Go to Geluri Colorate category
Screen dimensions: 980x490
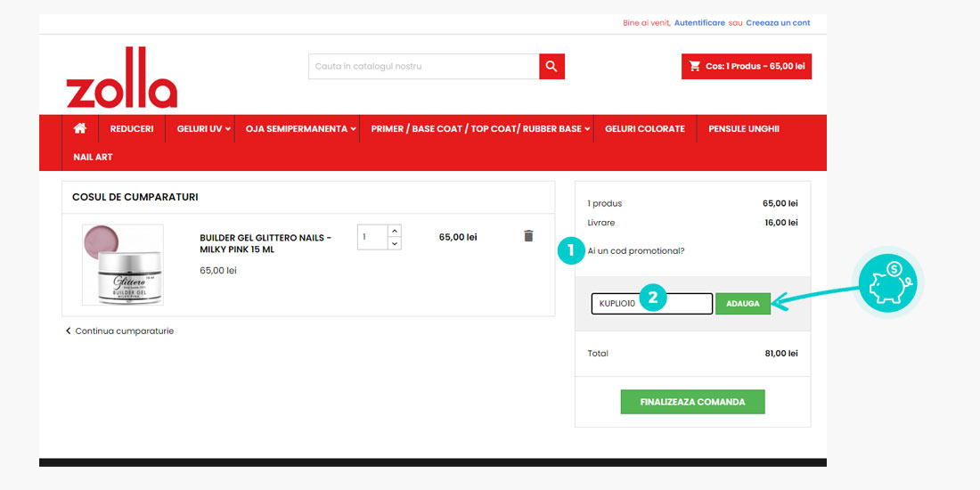(x=645, y=129)
